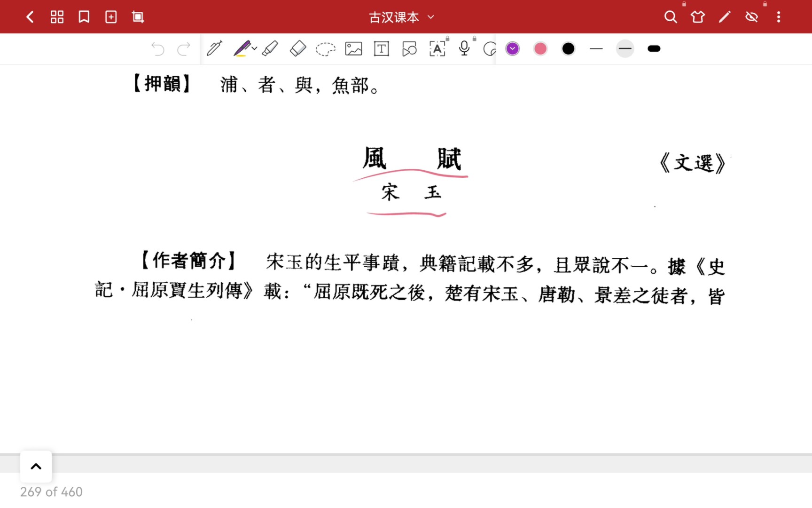Bookmark this page

(x=84, y=17)
